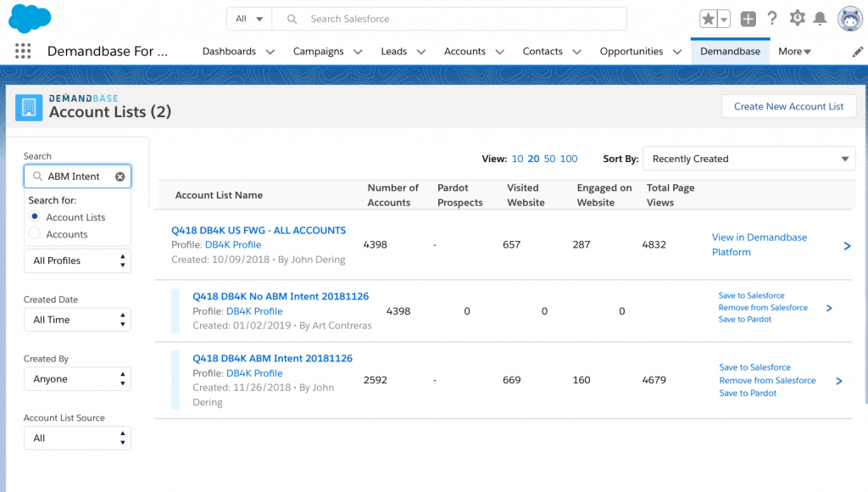Open the App Launcher grid icon
The height and width of the screenshot is (492, 868).
pyautogui.click(x=23, y=51)
